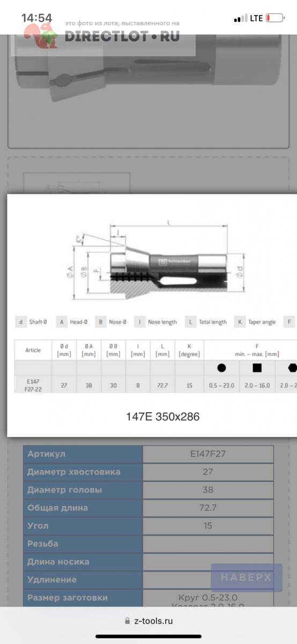Tap the 'Article' column header
The height and width of the screenshot is (644, 297).
click(33, 350)
